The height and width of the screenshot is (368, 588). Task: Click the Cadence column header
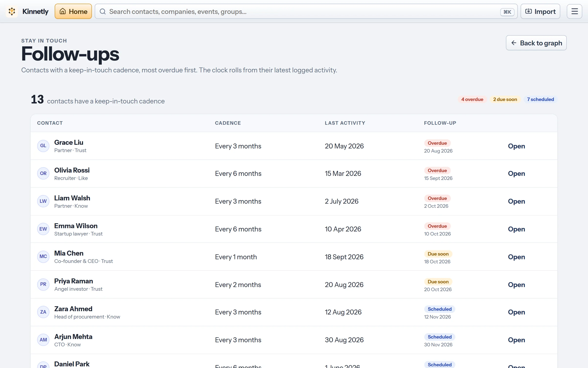(x=228, y=123)
